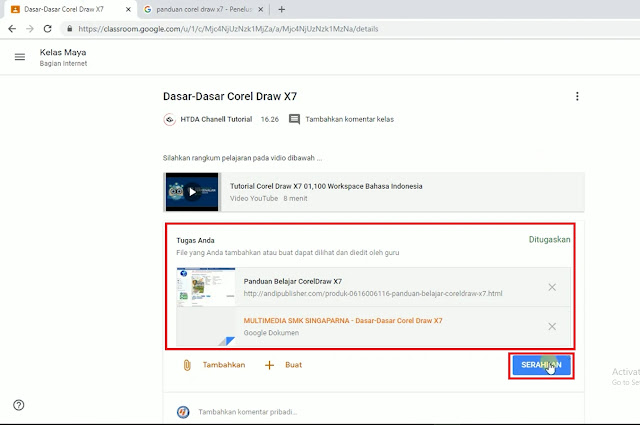The image size is (640, 425).
Task: Open MULTIMEDIA SMK SINGAPARNA Google Dokumen
Action: click(x=343, y=320)
